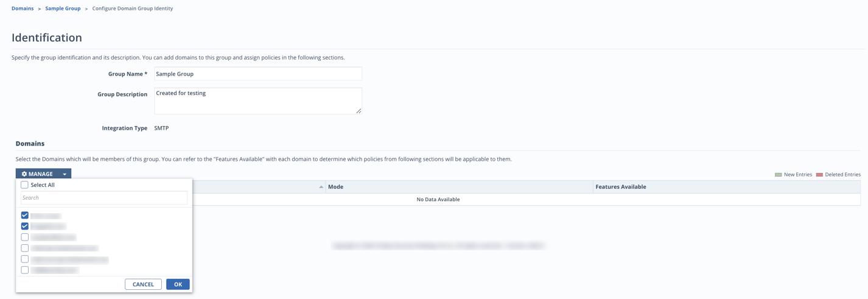Click the red Deleted Entries legend swatch

(819, 175)
